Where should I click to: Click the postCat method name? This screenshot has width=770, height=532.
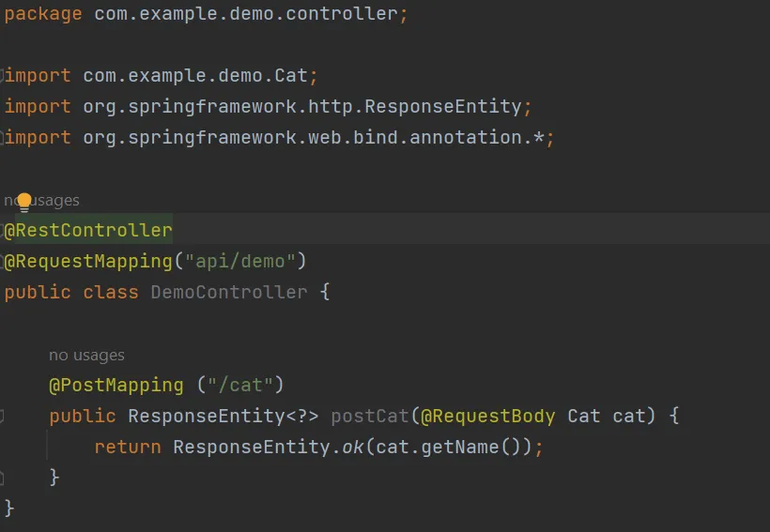coord(370,416)
